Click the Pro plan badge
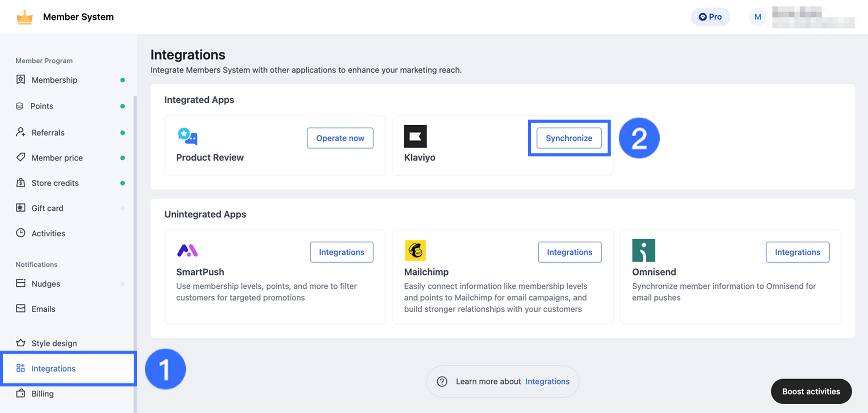The height and width of the screenshot is (413, 868). click(x=710, y=17)
